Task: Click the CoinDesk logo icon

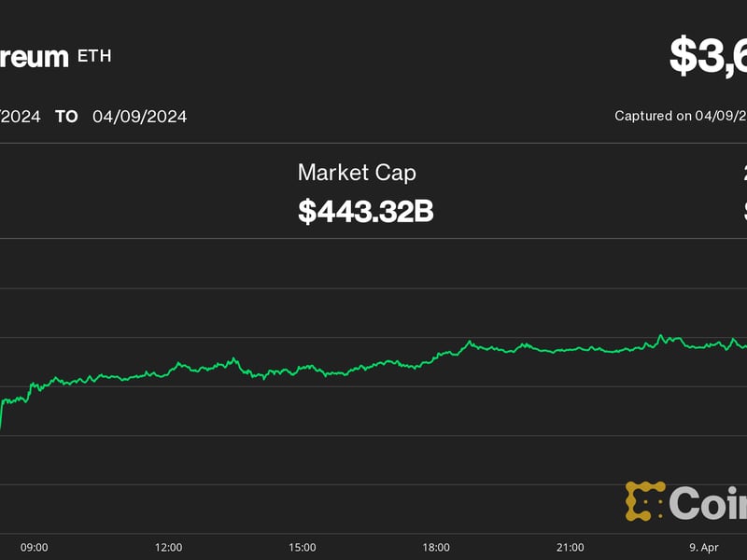Action: pyautogui.click(x=644, y=501)
